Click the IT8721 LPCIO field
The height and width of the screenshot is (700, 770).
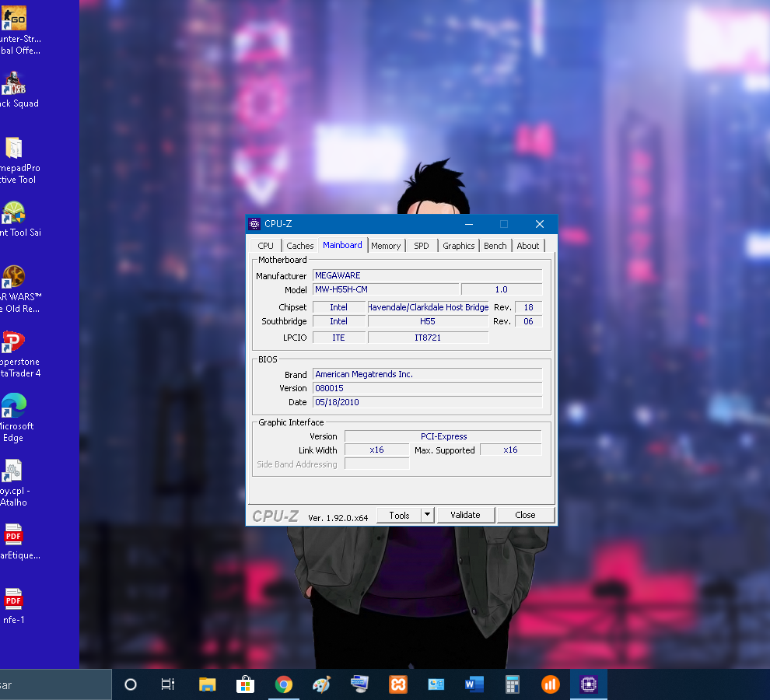[x=428, y=338]
